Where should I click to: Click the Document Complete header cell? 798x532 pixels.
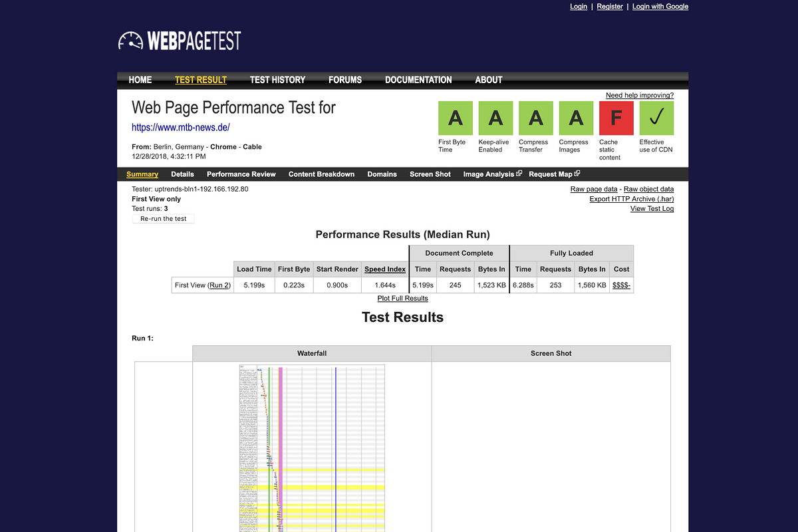[459, 253]
